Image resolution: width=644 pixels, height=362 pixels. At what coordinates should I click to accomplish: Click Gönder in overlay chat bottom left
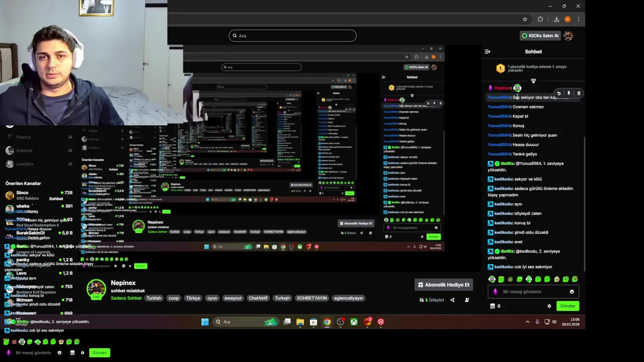click(x=100, y=352)
